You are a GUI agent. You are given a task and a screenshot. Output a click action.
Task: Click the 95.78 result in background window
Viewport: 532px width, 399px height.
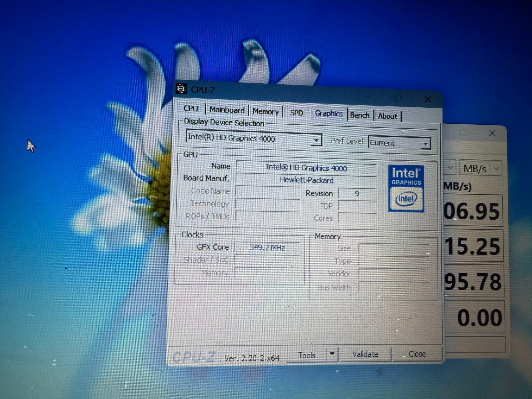tap(474, 282)
